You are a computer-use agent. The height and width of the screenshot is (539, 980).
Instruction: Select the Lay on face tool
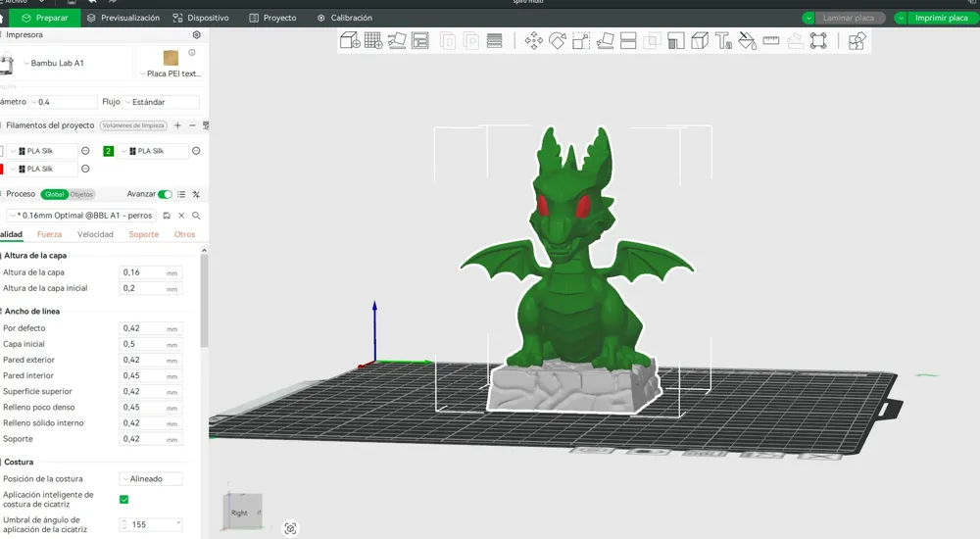click(605, 41)
